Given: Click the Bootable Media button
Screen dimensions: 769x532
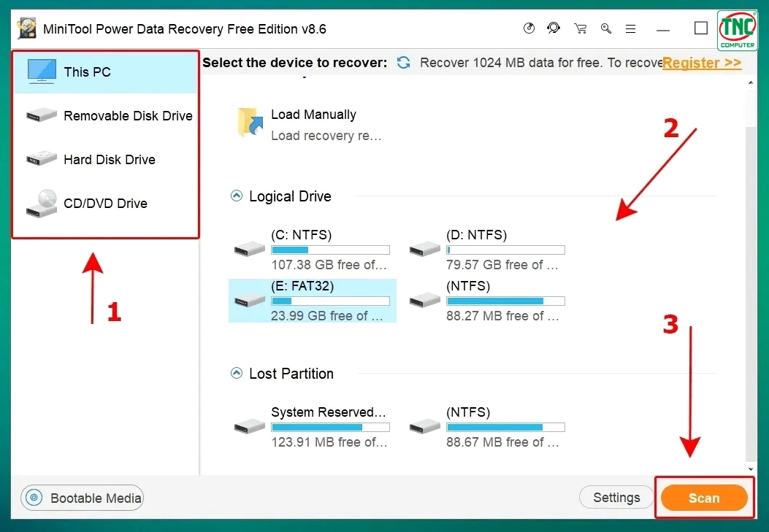Looking at the screenshot, I should click(x=83, y=498).
